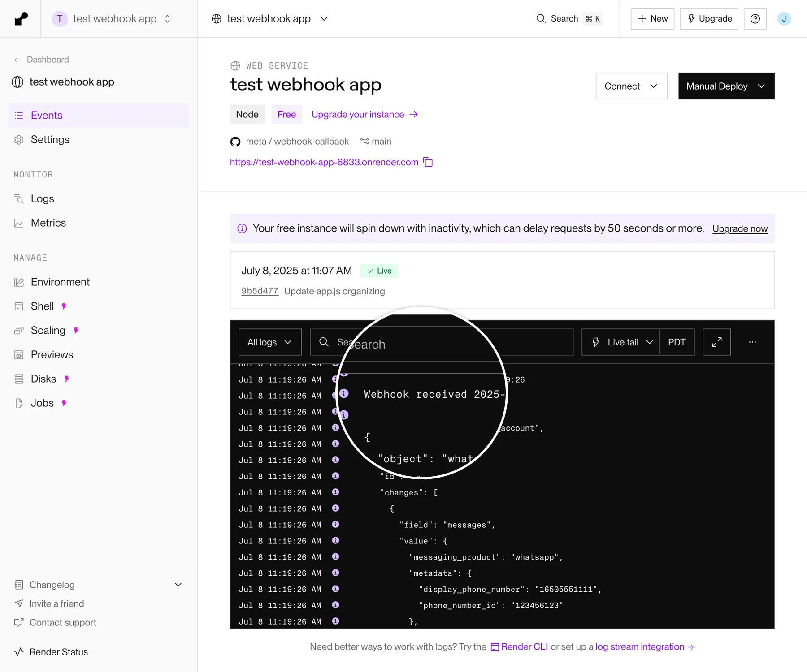Click the GitHub repo icon

tap(235, 142)
